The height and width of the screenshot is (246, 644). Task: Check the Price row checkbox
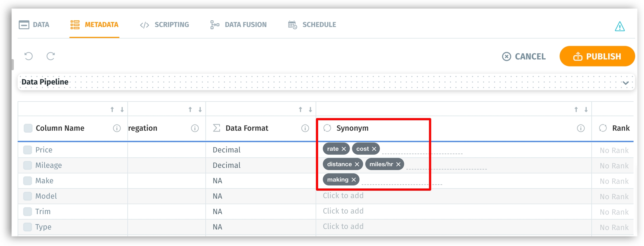[28, 150]
